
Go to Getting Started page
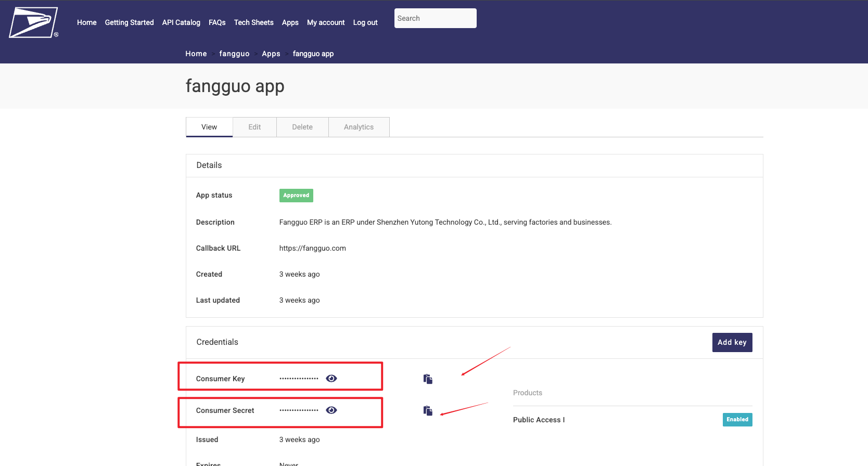pos(129,22)
